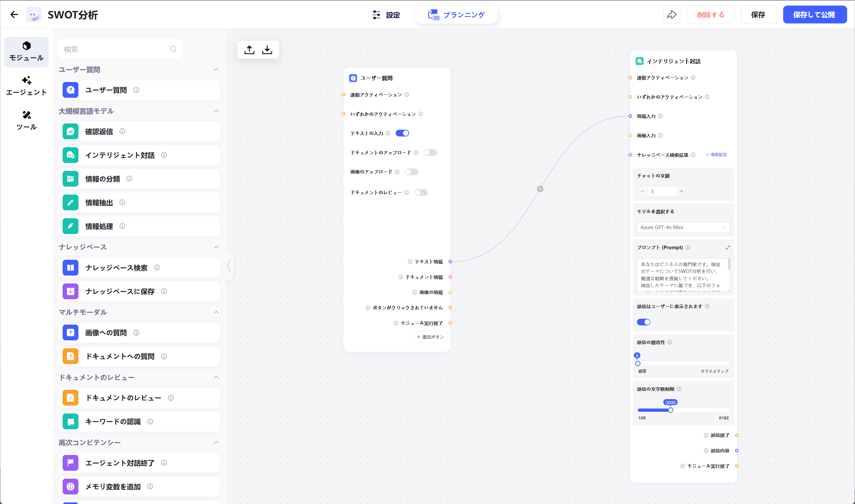855x504 pixels.
Task: Open the ツール sidebar section
Action: click(26, 120)
